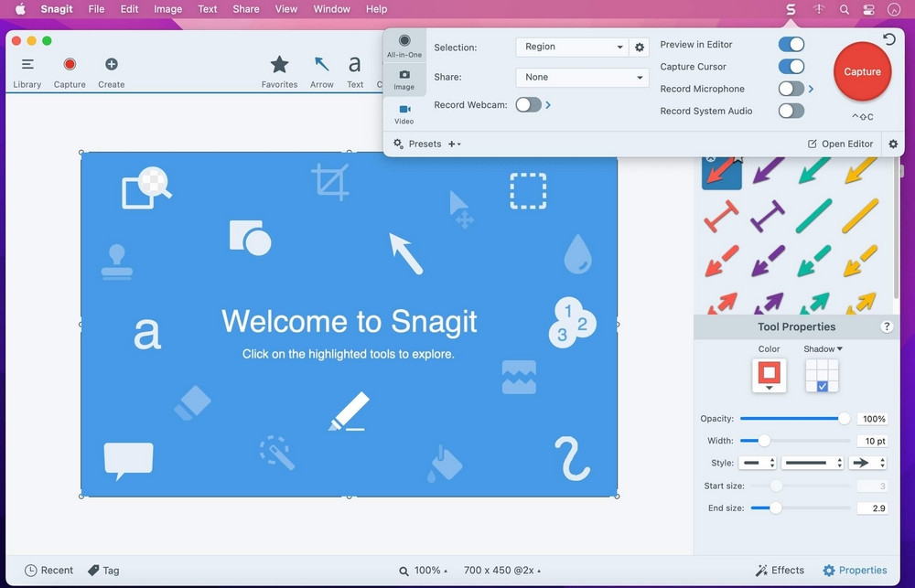915x588 pixels.
Task: Switch to Video capture mode
Action: (404, 112)
